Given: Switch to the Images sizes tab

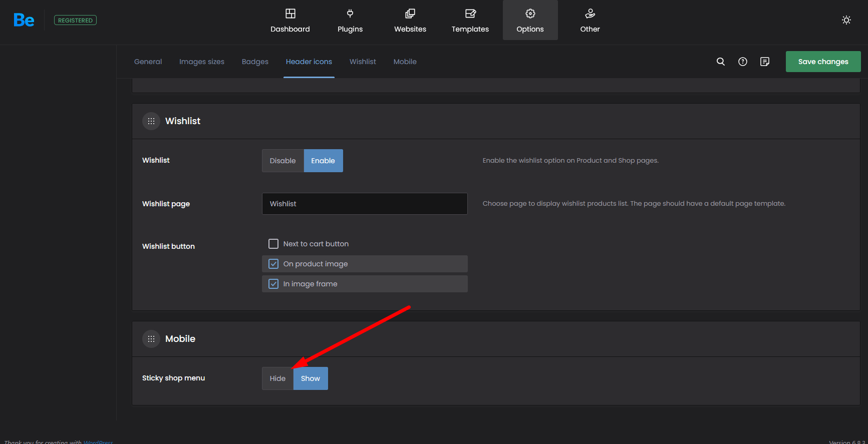Looking at the screenshot, I should [x=201, y=62].
